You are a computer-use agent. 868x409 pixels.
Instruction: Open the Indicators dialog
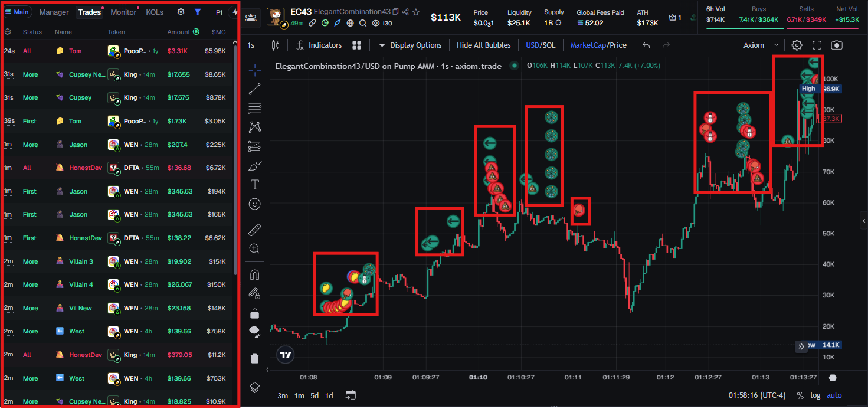tap(319, 45)
